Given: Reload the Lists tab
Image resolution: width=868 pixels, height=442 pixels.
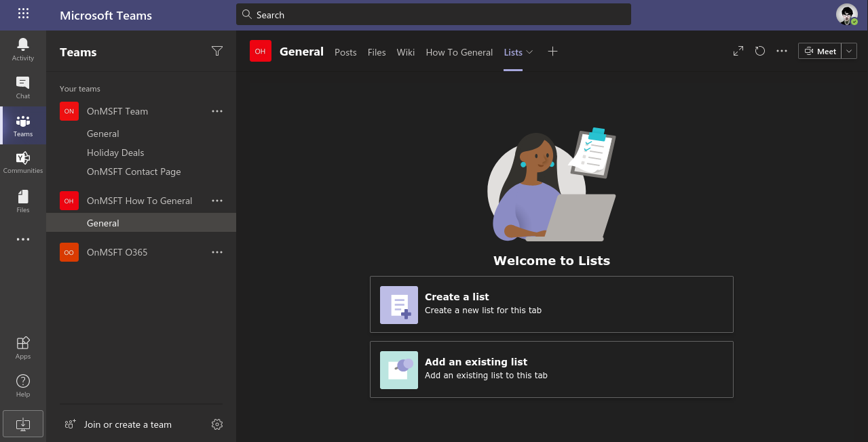Looking at the screenshot, I should (x=760, y=51).
